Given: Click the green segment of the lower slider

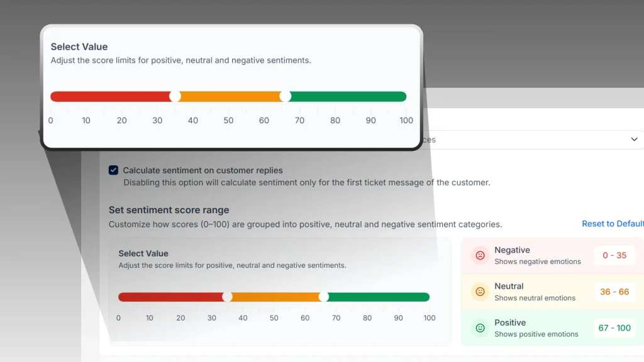Looking at the screenshot, I should 379,297.
